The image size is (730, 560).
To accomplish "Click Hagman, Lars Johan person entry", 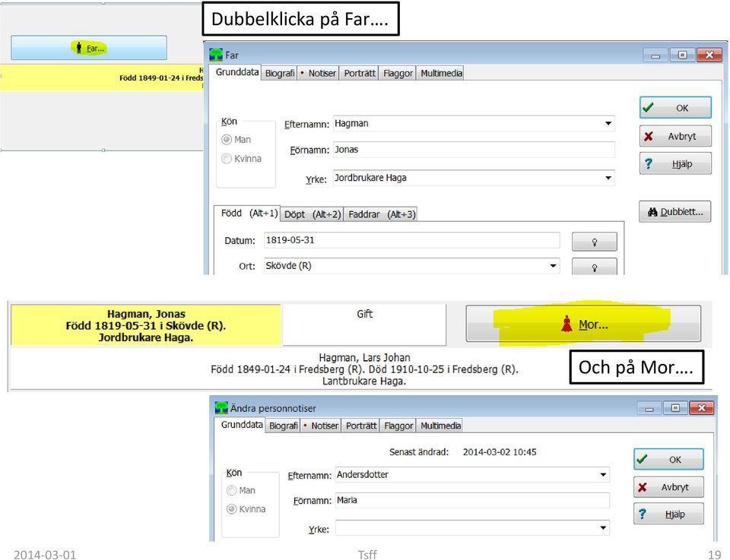I will [x=364, y=369].
